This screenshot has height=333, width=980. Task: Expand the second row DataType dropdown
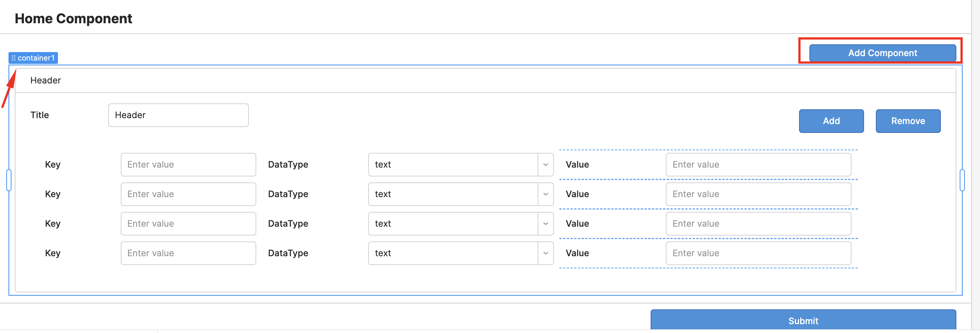460,194
